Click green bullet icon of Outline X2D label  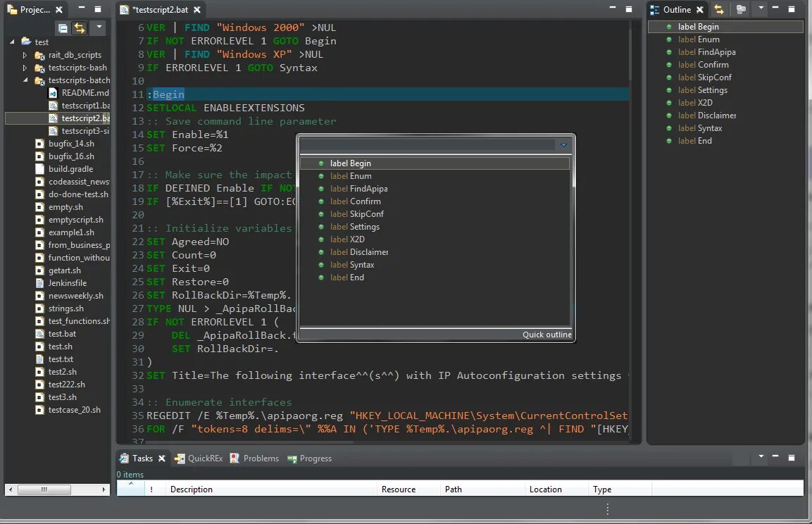tap(668, 103)
